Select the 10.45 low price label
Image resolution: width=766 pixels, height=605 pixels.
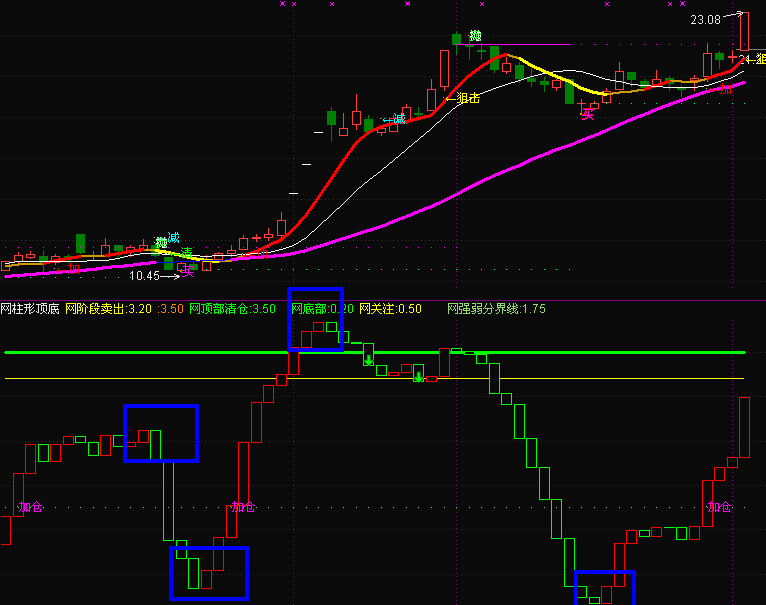(144, 276)
